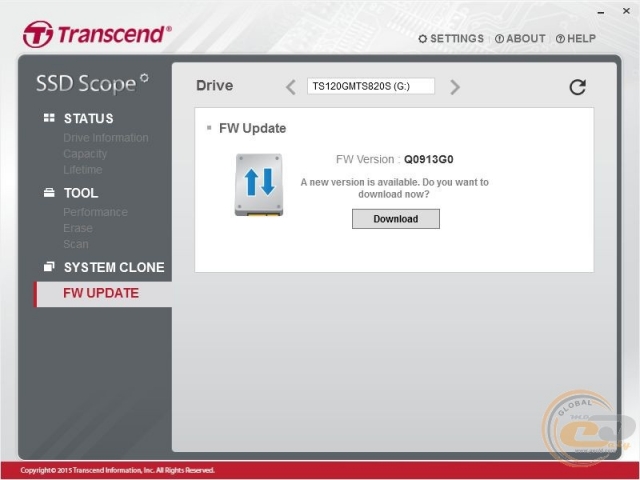
Task: Open Erase tool
Action: pyautogui.click(x=78, y=228)
